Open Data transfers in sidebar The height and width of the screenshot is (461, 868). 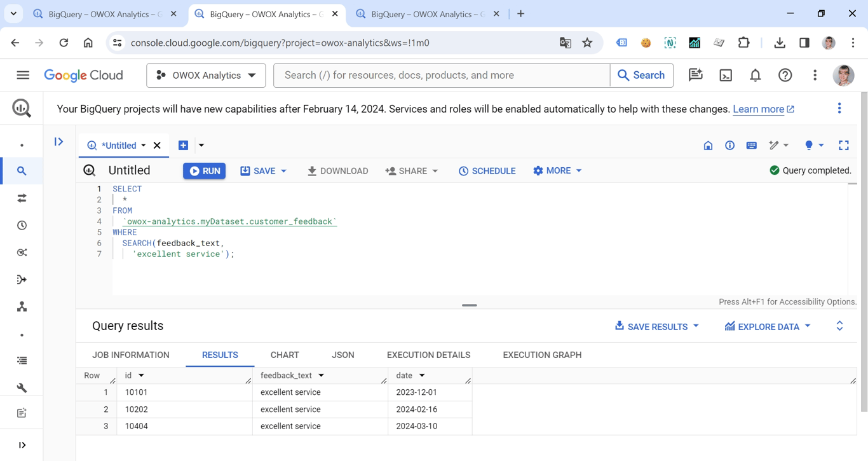[x=22, y=198]
